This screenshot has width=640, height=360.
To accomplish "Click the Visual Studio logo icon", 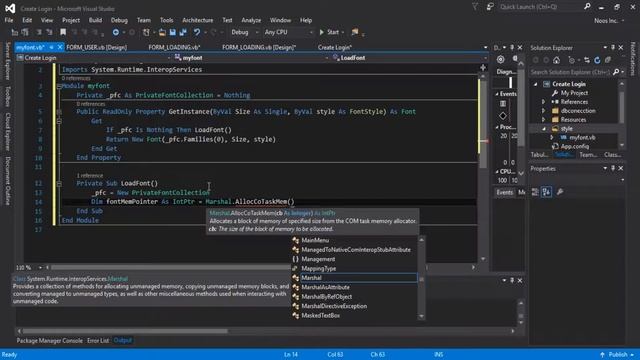I will tap(10, 8).
